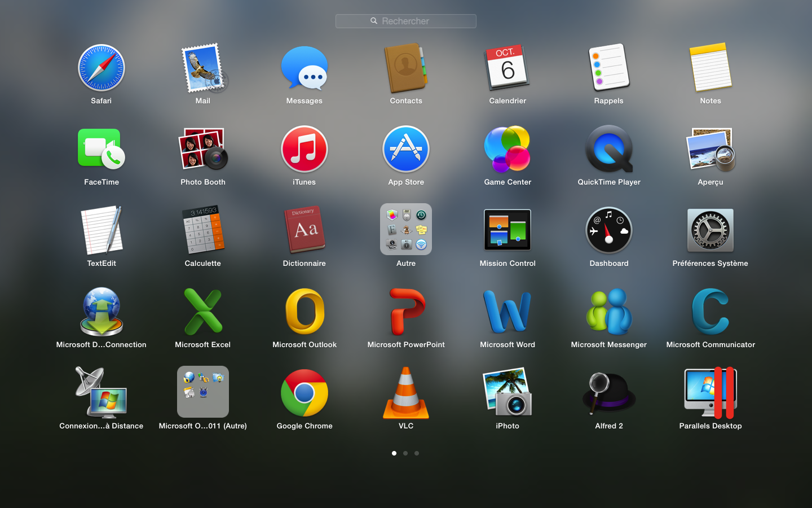Open VLC media player
The height and width of the screenshot is (508, 812).
406,393
